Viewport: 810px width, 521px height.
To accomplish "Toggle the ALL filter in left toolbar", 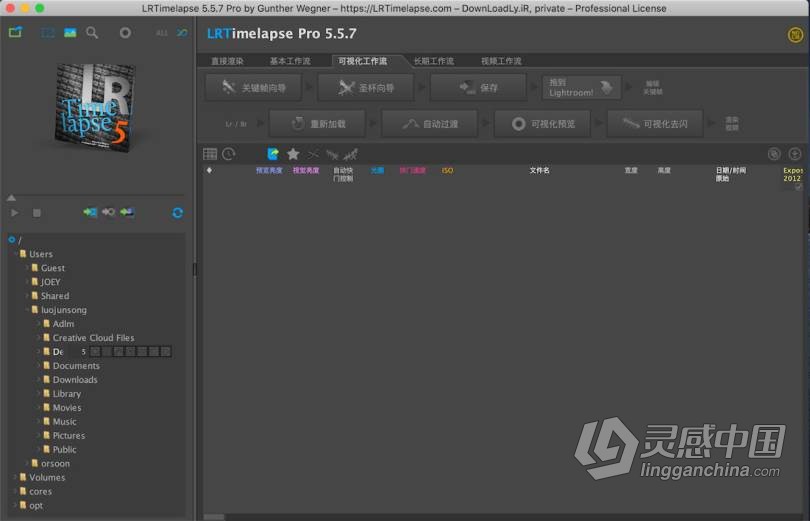I will point(162,33).
